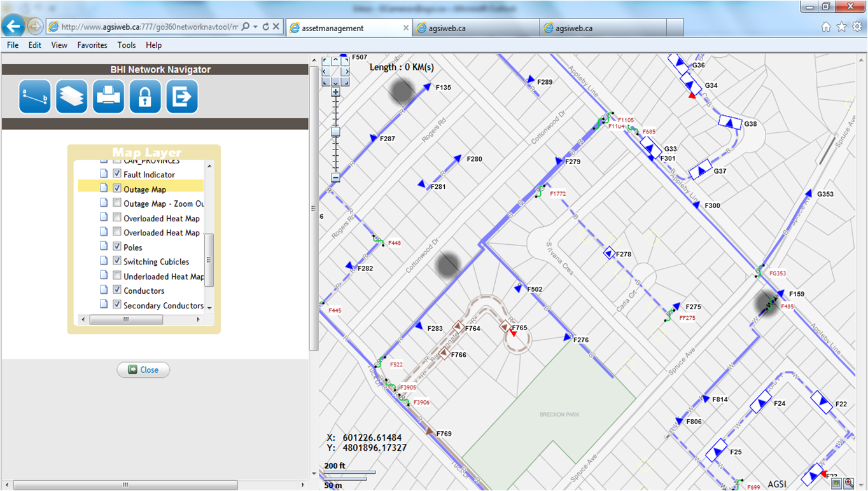This screenshot has width=868, height=491.
Task: Click the map zoom slider handle
Action: (335, 132)
